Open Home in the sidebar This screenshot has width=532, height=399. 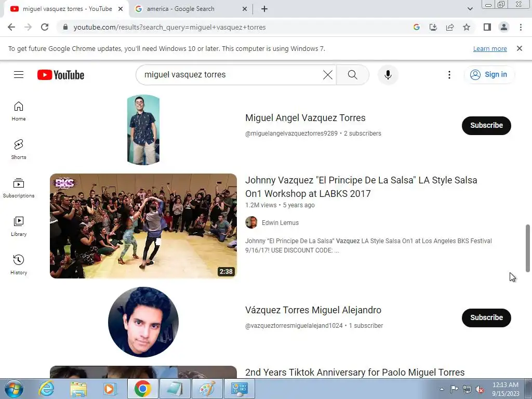pyautogui.click(x=19, y=111)
